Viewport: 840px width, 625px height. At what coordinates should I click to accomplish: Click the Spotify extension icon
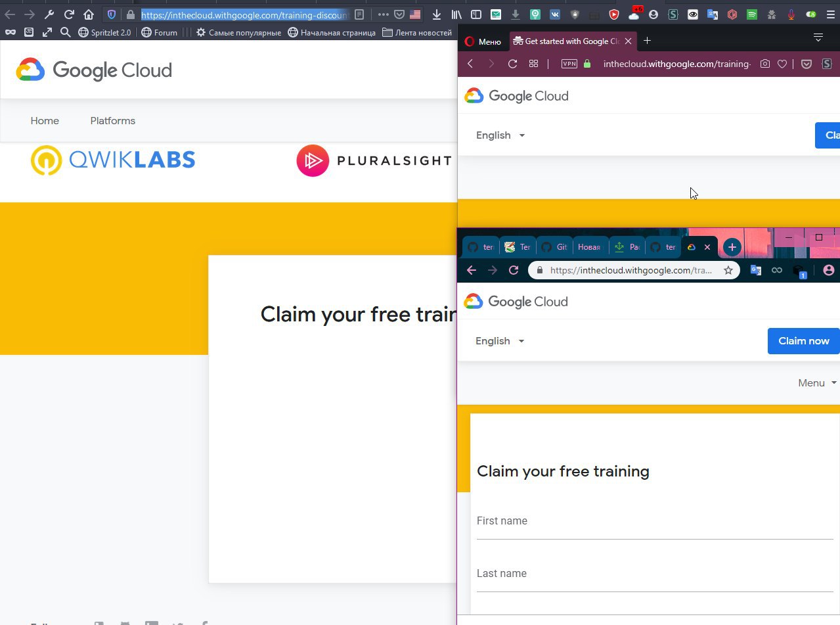[752, 14]
